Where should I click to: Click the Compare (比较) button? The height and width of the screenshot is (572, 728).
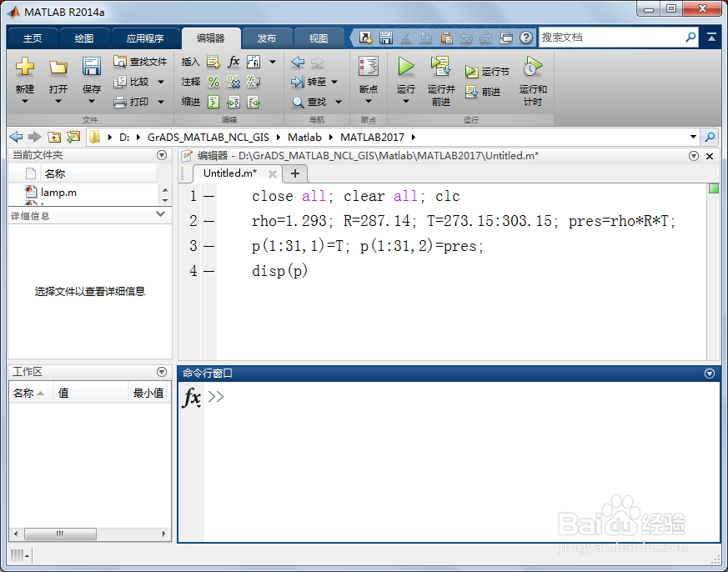pos(132,82)
